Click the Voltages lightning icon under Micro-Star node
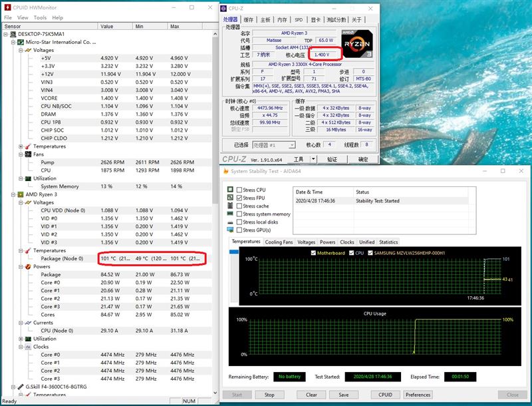532x406 pixels. pos(27,49)
